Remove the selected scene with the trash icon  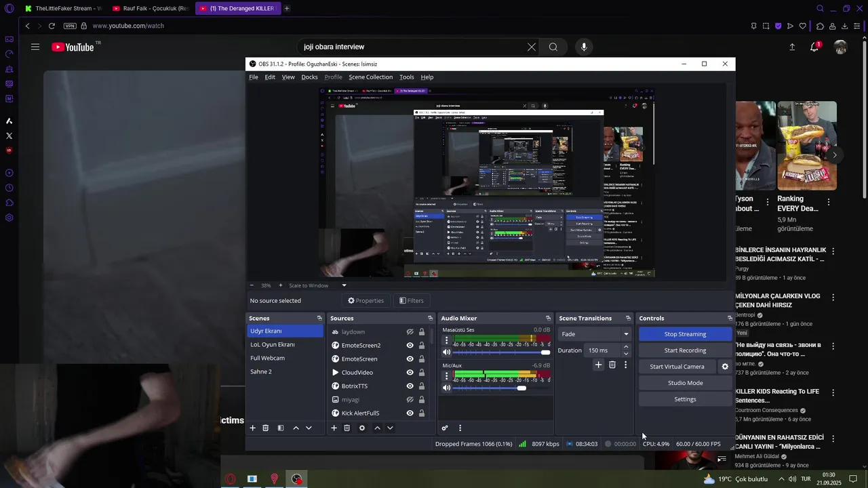click(265, 428)
